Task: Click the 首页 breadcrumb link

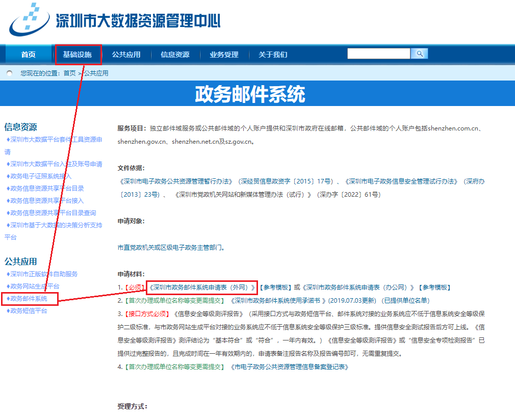Action: coord(69,73)
